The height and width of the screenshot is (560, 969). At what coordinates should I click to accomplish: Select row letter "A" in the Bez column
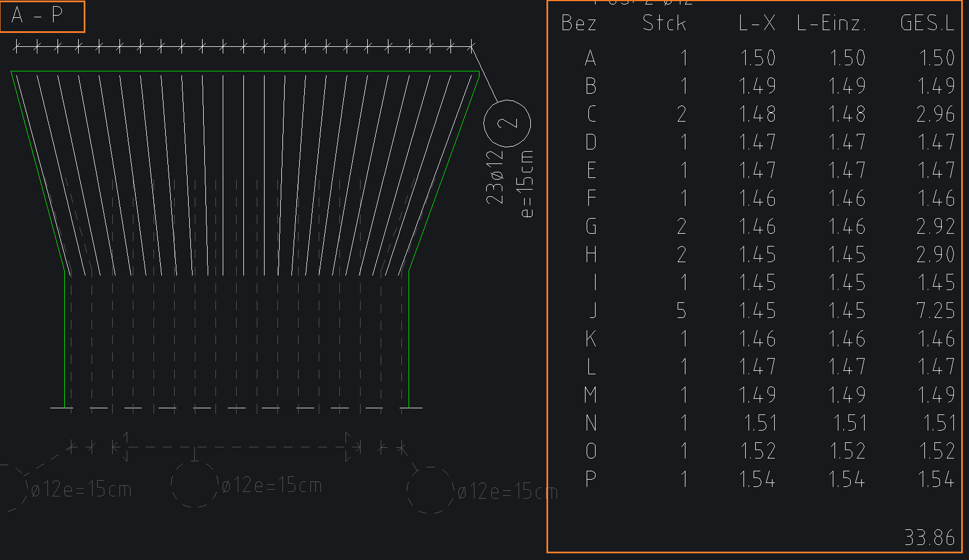(x=591, y=58)
